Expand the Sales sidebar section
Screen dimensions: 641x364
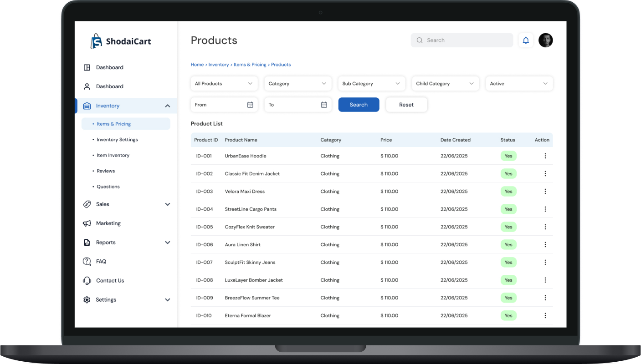pyautogui.click(x=167, y=204)
